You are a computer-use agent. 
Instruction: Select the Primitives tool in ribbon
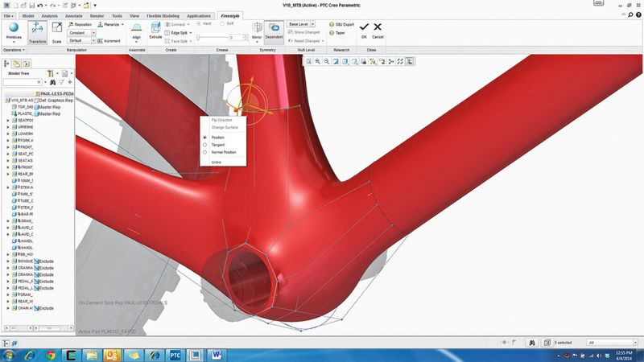coord(14,30)
